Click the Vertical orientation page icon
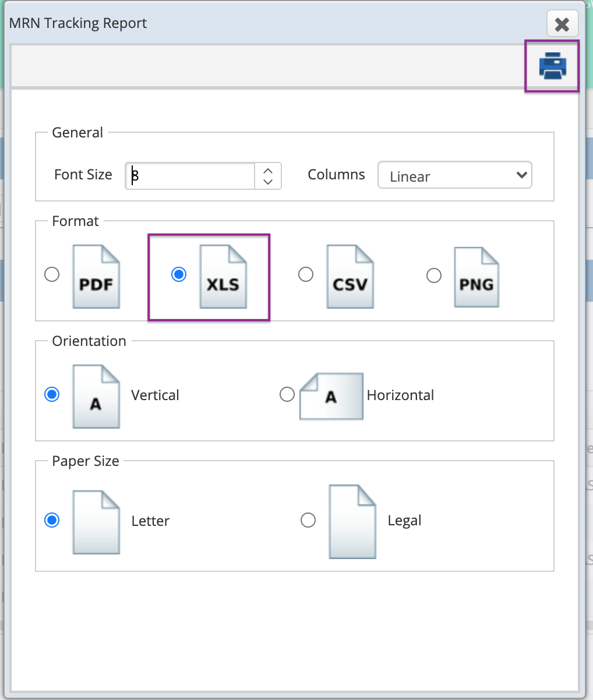The width and height of the screenshot is (593, 700). (96, 395)
